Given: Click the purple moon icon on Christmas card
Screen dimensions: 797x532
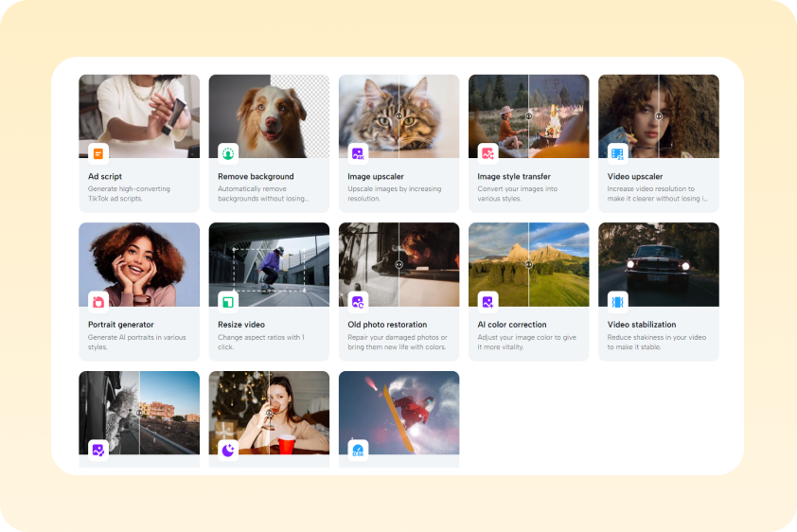Looking at the screenshot, I should pyautogui.click(x=228, y=450).
